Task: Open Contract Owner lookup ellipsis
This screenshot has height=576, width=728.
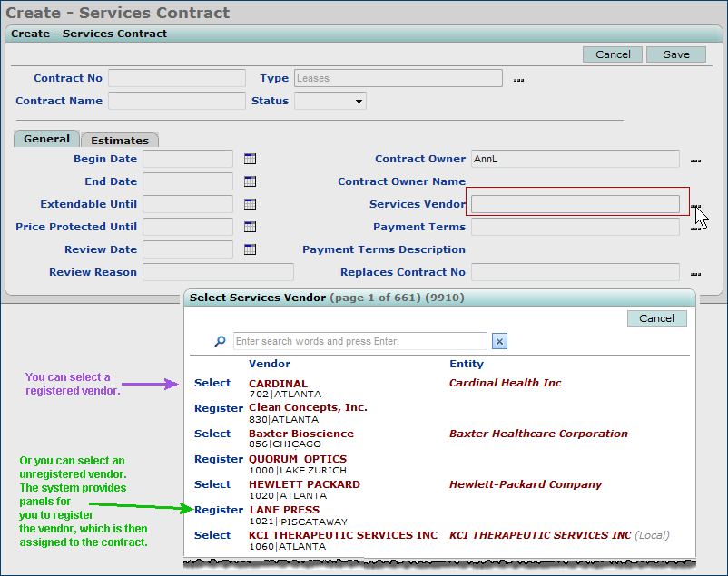Action: 695,161
